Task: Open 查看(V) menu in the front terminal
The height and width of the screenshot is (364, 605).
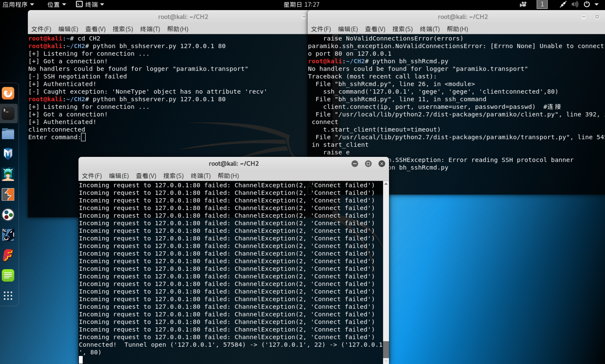Action: click(x=146, y=176)
